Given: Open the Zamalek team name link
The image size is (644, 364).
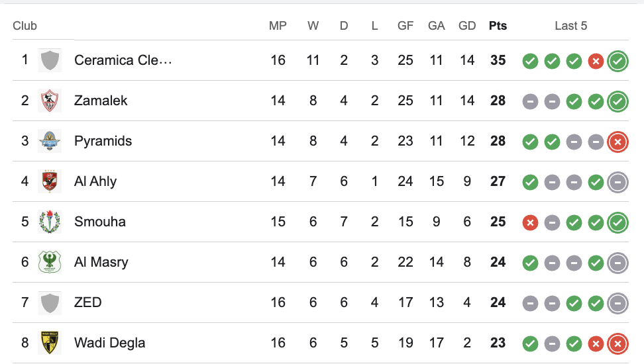Looking at the screenshot, I should pyautogui.click(x=101, y=101).
